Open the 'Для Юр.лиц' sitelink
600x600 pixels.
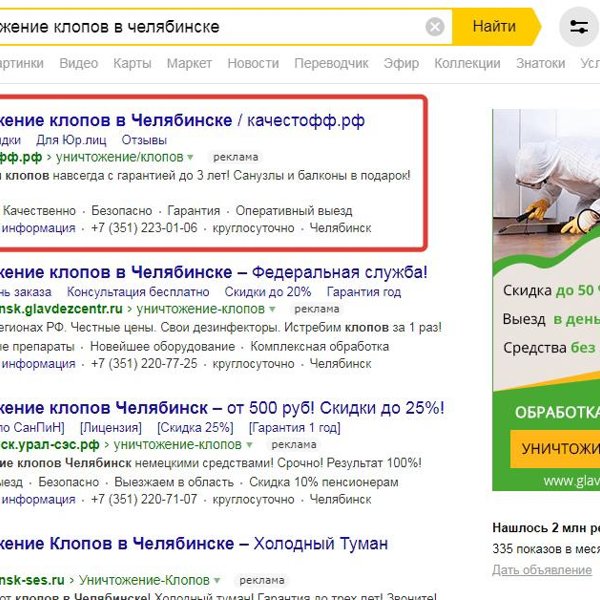click(x=71, y=140)
